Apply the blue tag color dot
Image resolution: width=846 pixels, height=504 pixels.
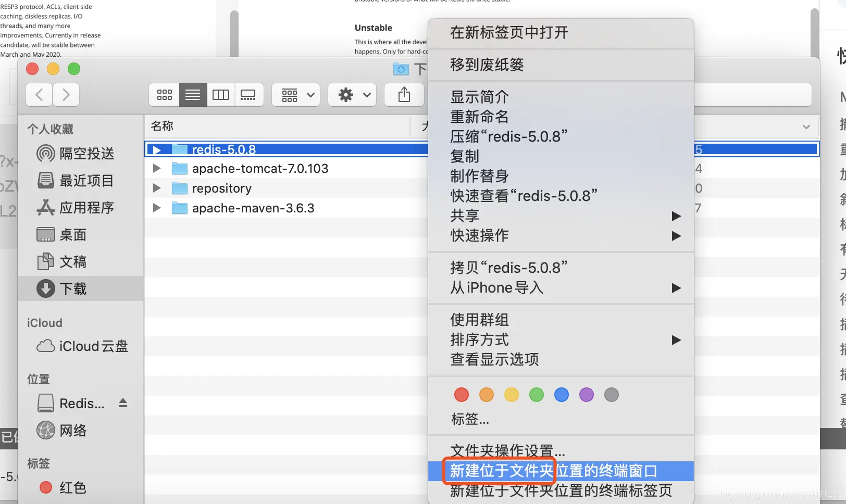pos(562,395)
